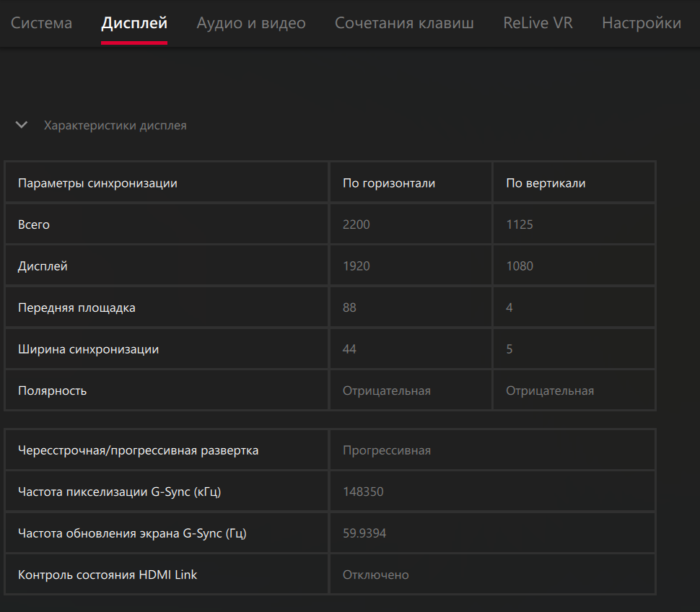The width and height of the screenshot is (700, 612).
Task: Click the Ширина синхронизации horizontal value 44
Action: point(349,349)
